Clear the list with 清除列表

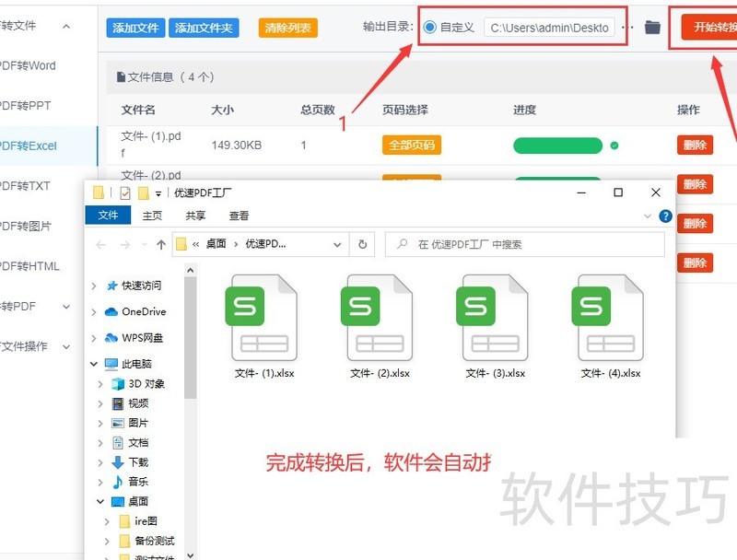tap(287, 28)
